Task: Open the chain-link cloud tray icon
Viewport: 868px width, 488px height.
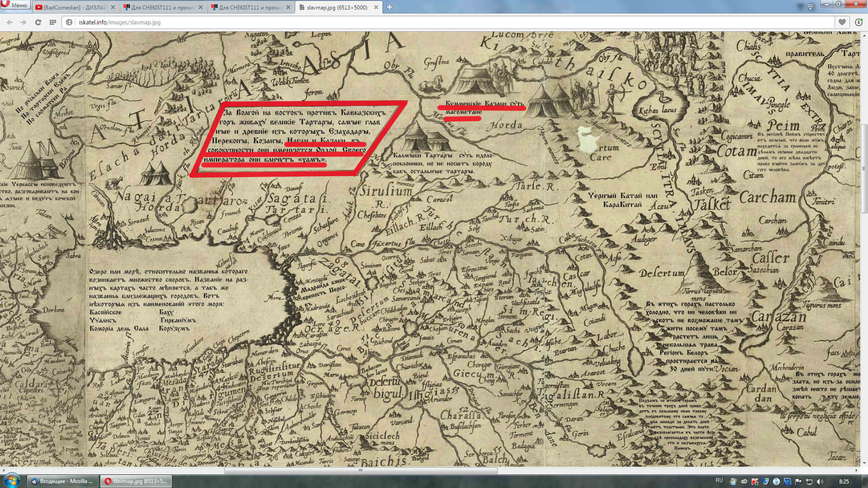Action: (744, 481)
